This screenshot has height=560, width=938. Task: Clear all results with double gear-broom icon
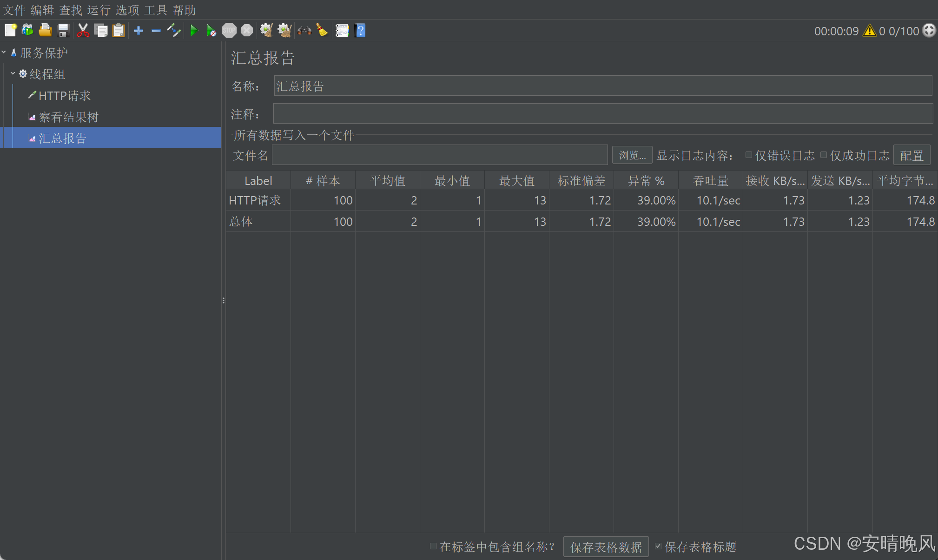pos(284,31)
